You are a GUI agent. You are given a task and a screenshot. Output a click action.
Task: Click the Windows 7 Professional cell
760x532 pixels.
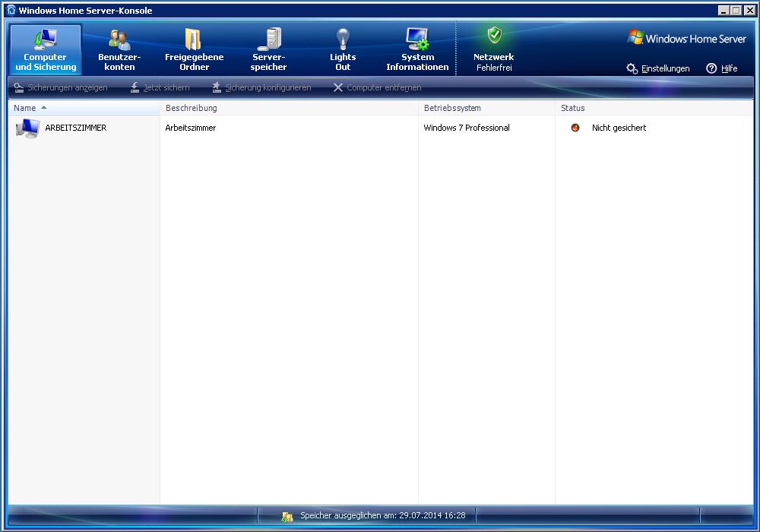pos(467,128)
